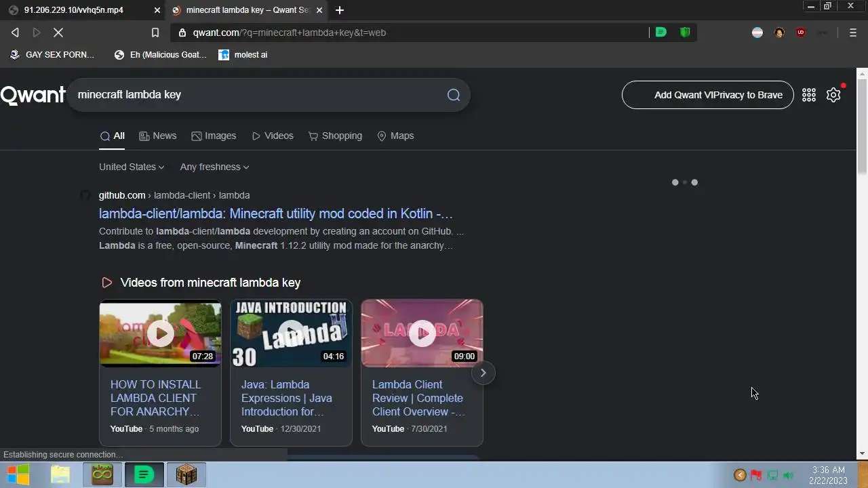This screenshot has width=868, height=488.
Task: Open the Qwant apps grid
Action: [x=809, y=95]
